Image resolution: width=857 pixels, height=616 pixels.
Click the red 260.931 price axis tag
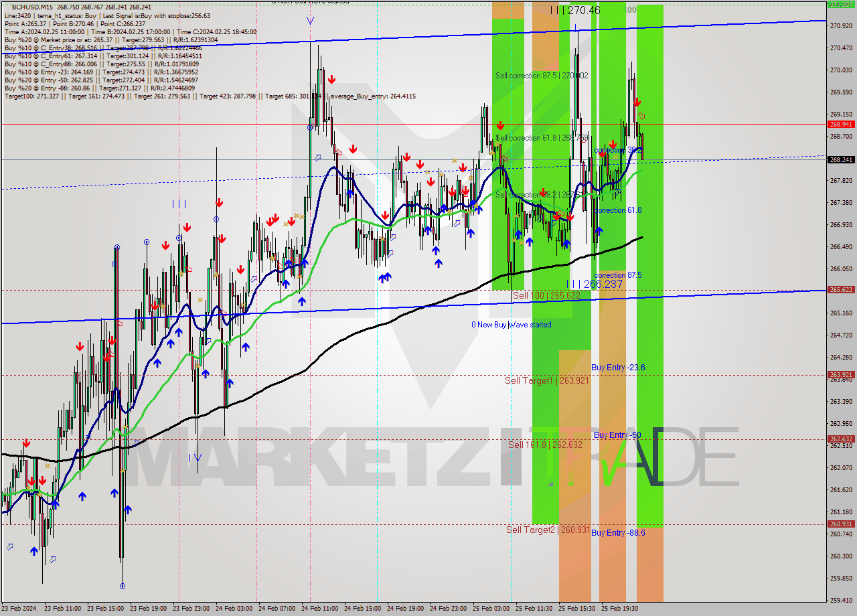tap(841, 524)
